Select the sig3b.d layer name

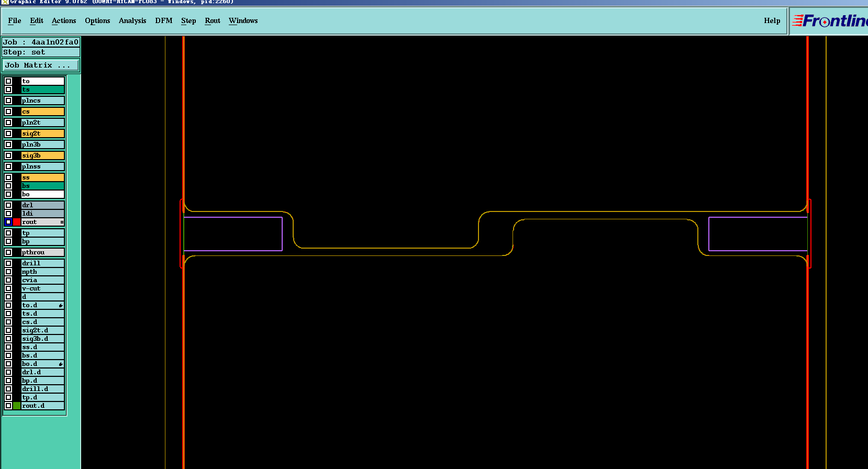coord(43,339)
